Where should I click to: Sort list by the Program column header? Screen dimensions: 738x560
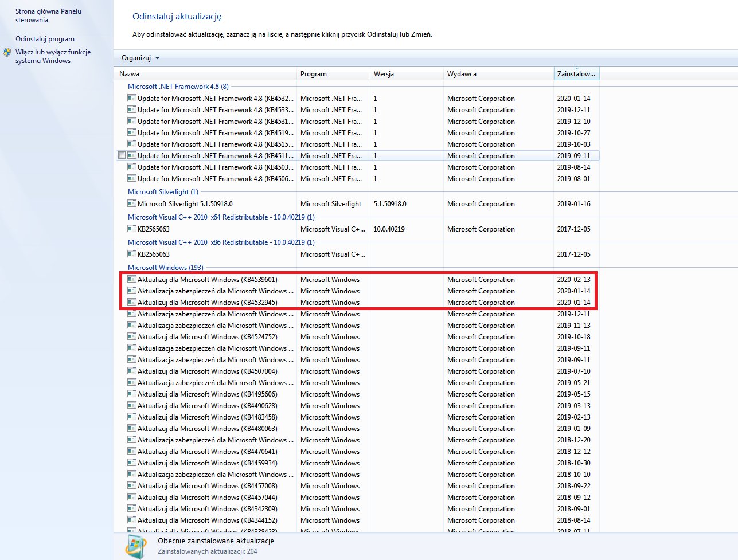click(333, 74)
